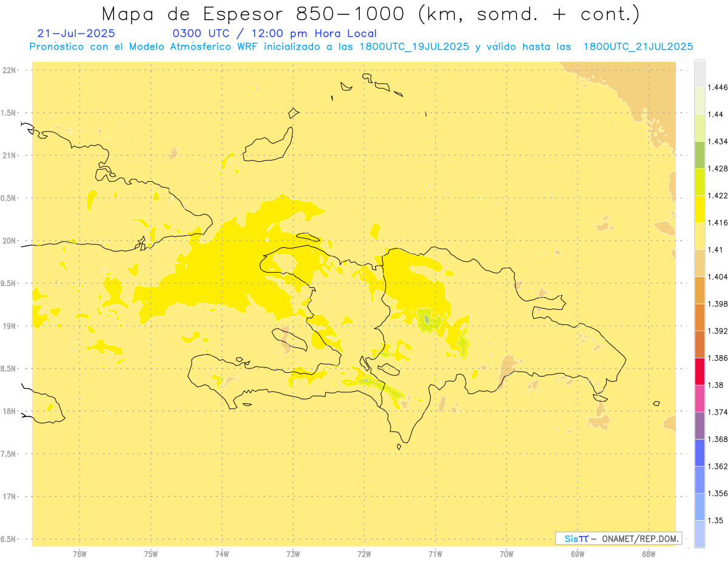Click the '1.368' colorbar label

click(x=718, y=439)
